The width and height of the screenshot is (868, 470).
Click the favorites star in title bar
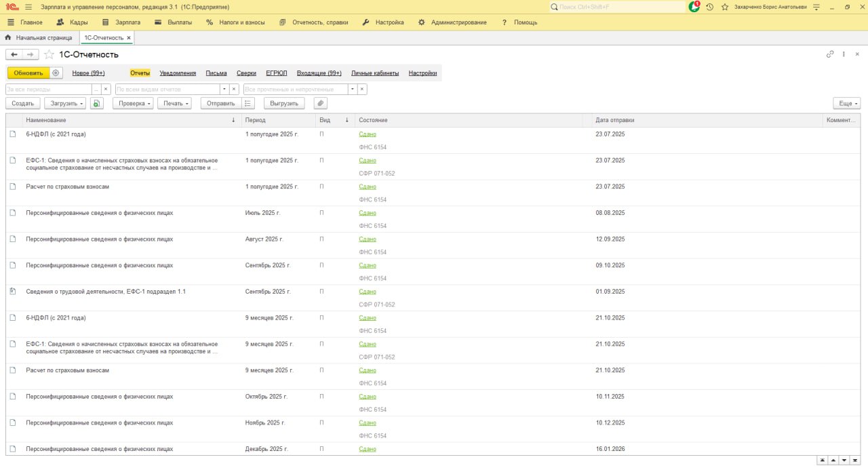[725, 7]
